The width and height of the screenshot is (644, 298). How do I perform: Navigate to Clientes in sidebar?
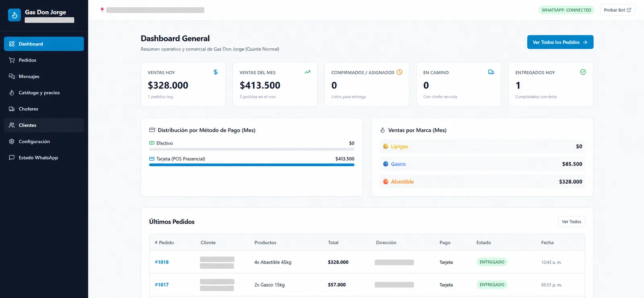coord(44,125)
